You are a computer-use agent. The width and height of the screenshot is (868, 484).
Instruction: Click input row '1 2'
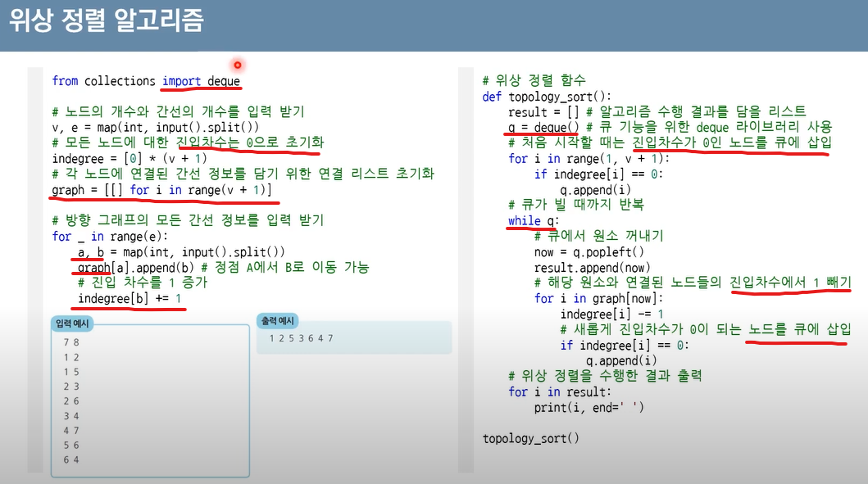click(70, 357)
